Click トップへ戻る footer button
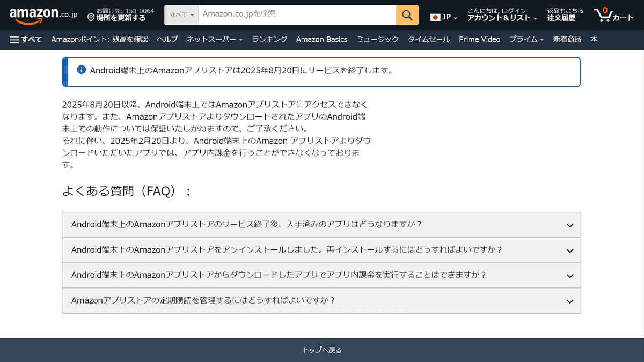This screenshot has width=644, height=362. point(322,350)
